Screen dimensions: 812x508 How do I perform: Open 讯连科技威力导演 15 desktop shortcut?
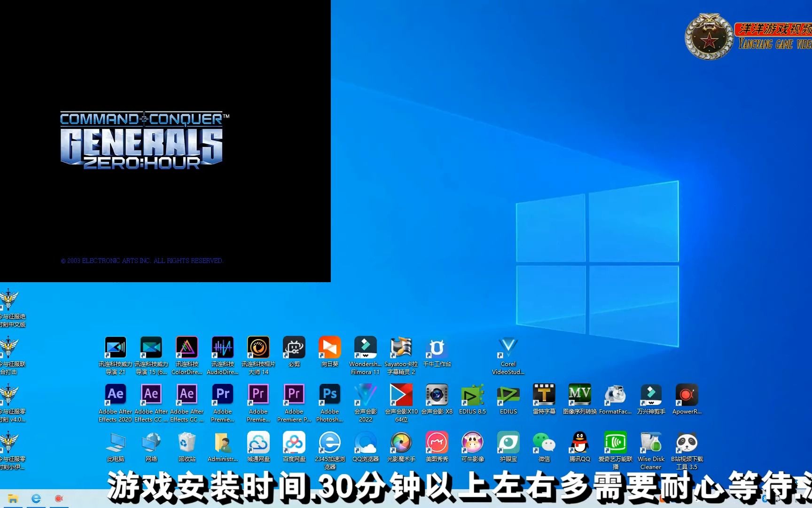[151, 356]
